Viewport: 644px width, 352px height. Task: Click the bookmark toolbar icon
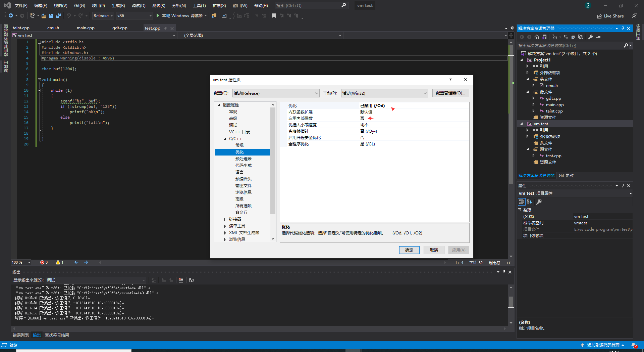pyautogui.click(x=274, y=16)
